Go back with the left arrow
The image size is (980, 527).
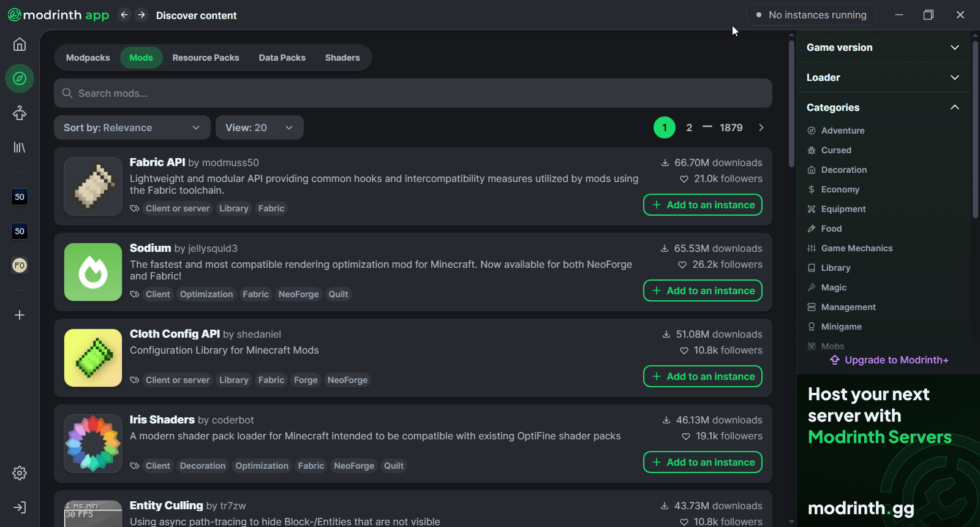(124, 15)
